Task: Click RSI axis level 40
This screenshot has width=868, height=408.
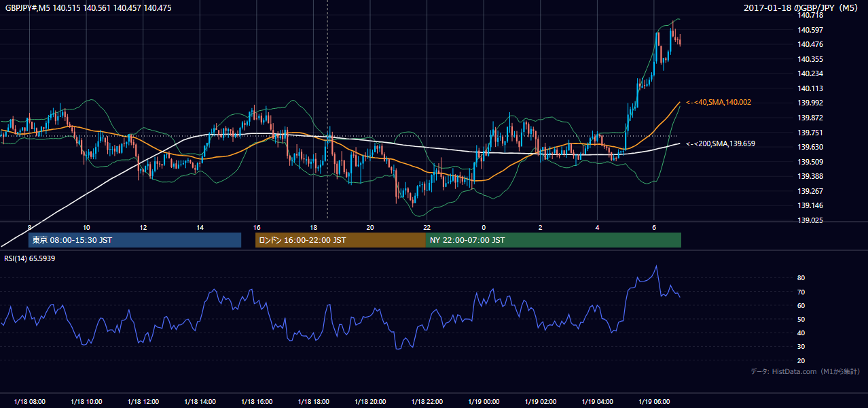Action: coord(801,333)
